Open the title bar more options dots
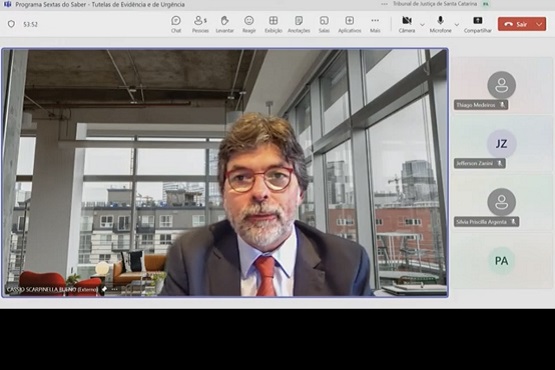The image size is (555, 370). [384, 4]
